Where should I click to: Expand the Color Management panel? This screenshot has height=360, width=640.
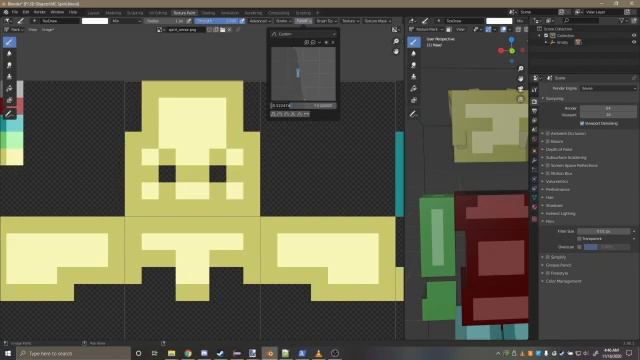563,281
